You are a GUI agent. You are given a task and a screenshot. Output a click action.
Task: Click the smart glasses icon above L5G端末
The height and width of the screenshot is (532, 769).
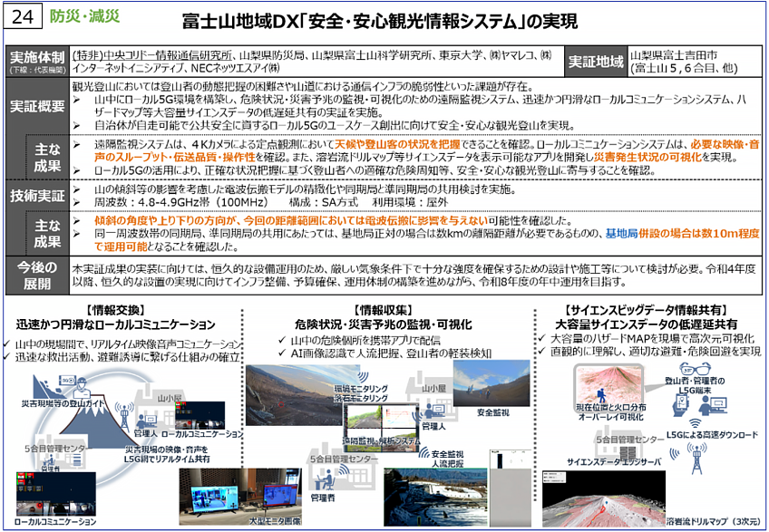tap(693, 369)
